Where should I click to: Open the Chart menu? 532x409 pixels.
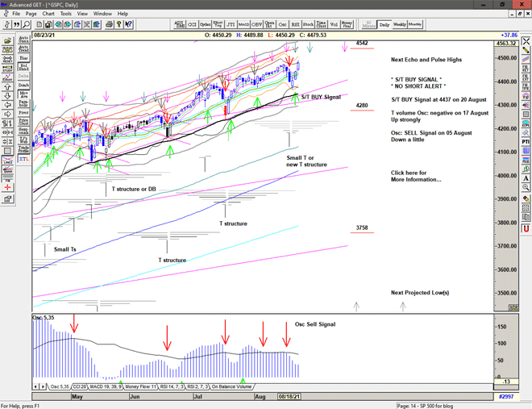coord(48,14)
